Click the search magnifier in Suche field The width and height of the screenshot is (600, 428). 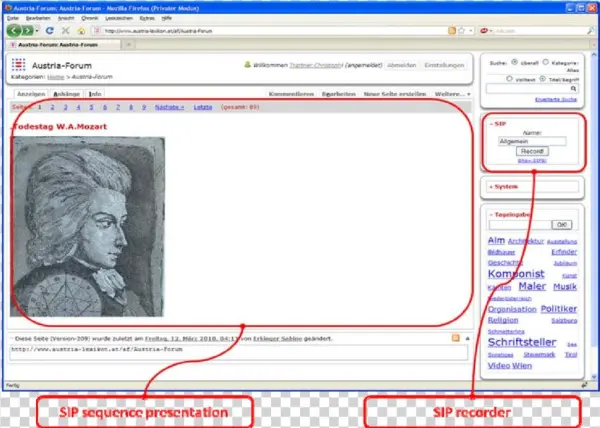coord(573,89)
